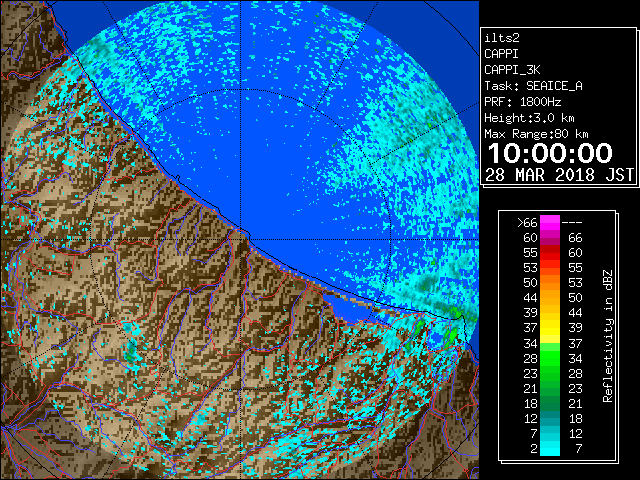Click the 'PRF: 1800Hz' text
Image resolution: width=640 pixels, height=480 pixels.
(x=523, y=102)
